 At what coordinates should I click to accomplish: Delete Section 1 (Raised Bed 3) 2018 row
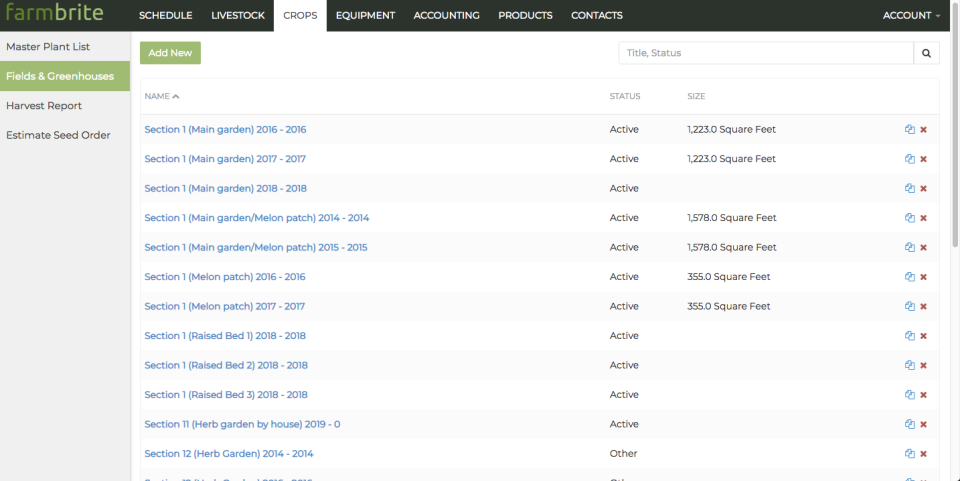924,395
